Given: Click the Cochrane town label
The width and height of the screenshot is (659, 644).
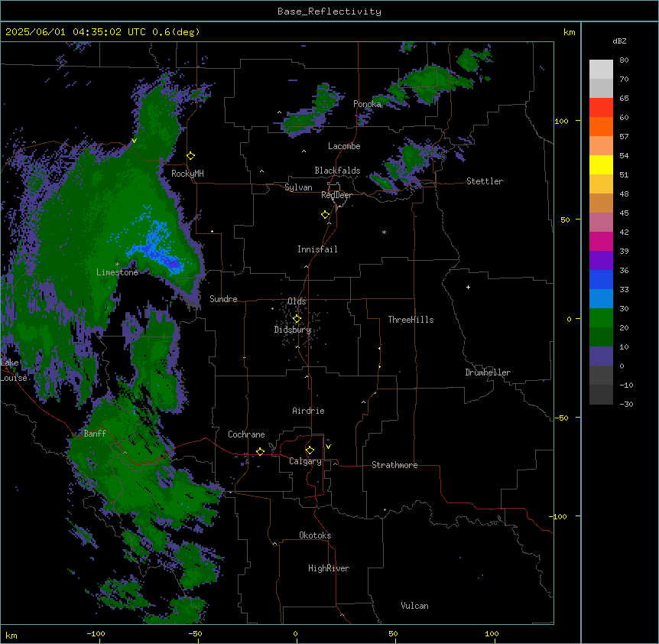Looking at the screenshot, I should pyautogui.click(x=246, y=434).
